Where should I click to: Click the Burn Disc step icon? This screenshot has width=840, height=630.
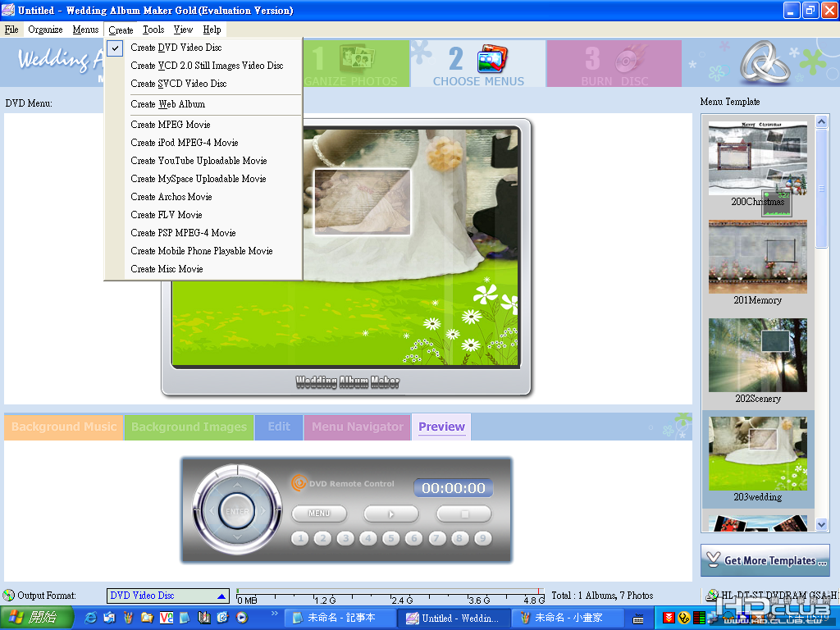[x=628, y=58]
